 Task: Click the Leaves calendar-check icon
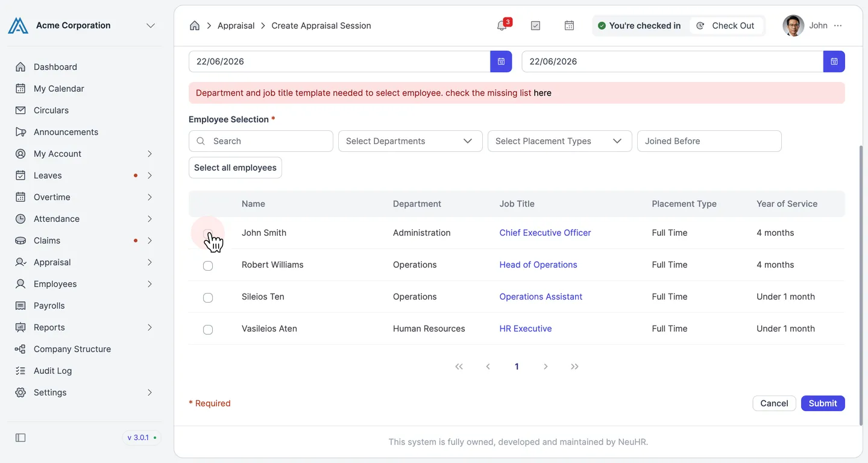pos(20,175)
